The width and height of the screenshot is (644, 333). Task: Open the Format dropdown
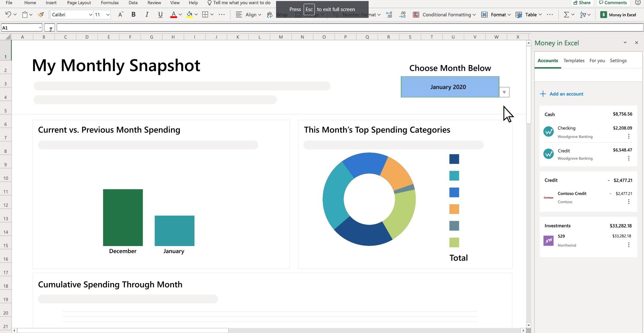tap(496, 14)
